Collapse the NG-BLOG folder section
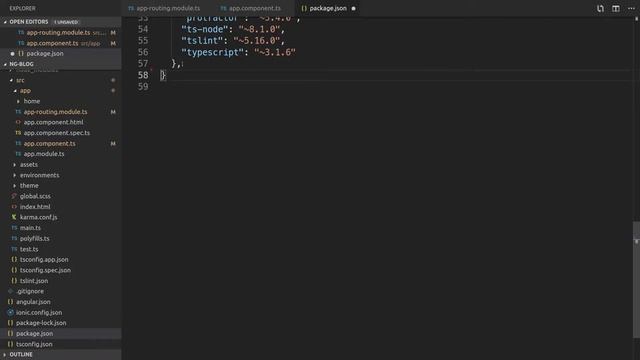 click(5, 64)
